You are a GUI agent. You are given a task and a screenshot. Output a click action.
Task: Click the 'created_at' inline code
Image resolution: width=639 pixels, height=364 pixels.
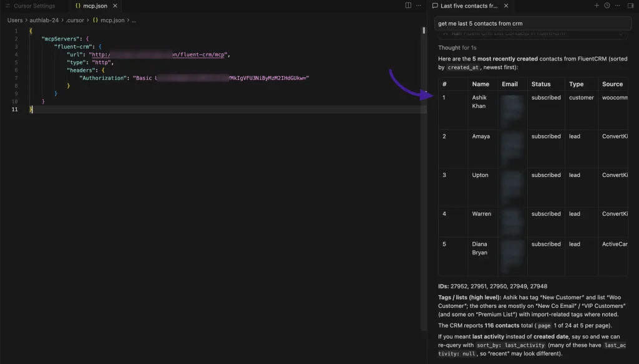click(463, 67)
